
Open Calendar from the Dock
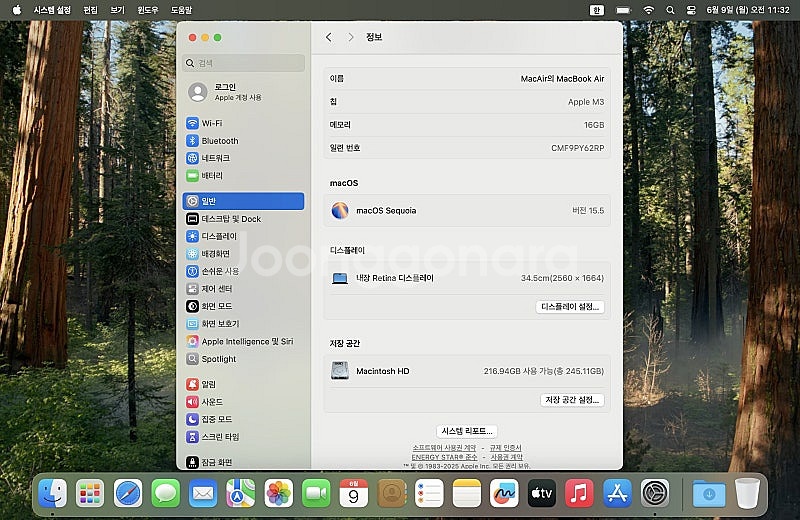point(354,493)
